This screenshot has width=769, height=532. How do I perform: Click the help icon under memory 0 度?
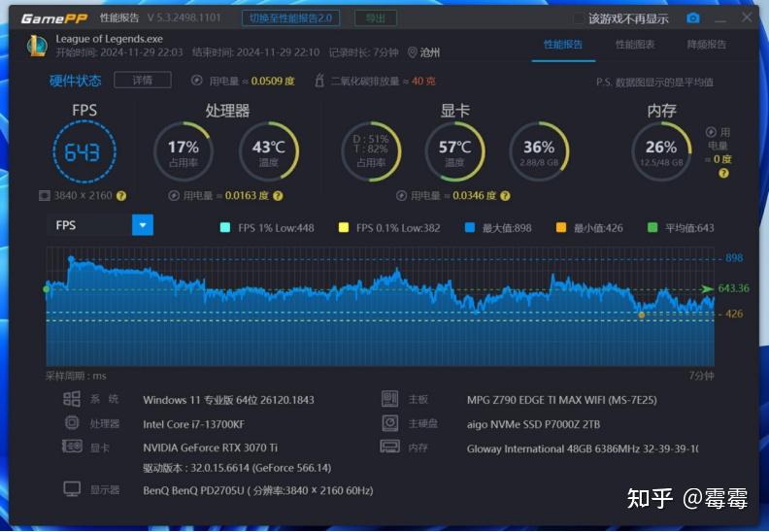(723, 173)
